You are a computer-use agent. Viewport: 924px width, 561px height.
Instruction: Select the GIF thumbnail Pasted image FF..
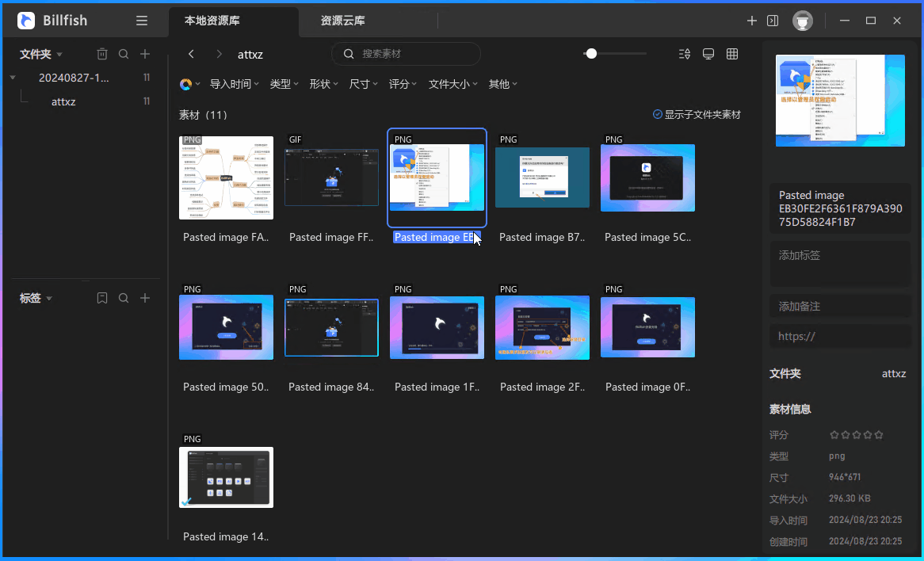[332, 177]
